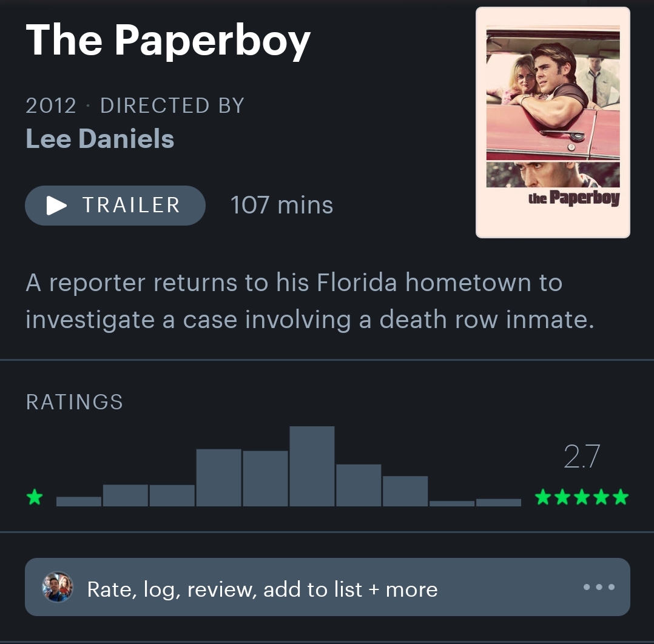Click the single green star beside histogram
Image resolution: width=654 pixels, height=644 pixels.
(35, 497)
